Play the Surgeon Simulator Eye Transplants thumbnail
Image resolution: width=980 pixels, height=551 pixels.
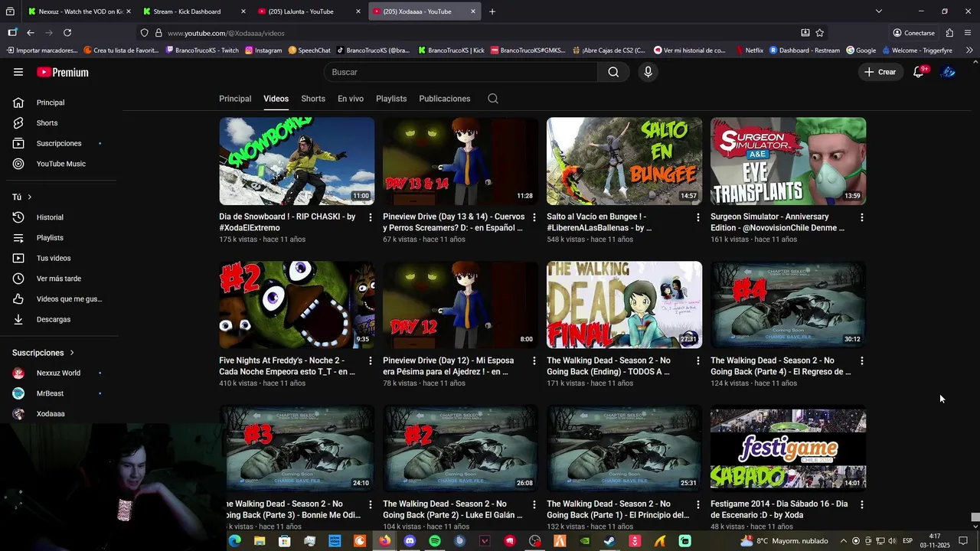pos(788,161)
